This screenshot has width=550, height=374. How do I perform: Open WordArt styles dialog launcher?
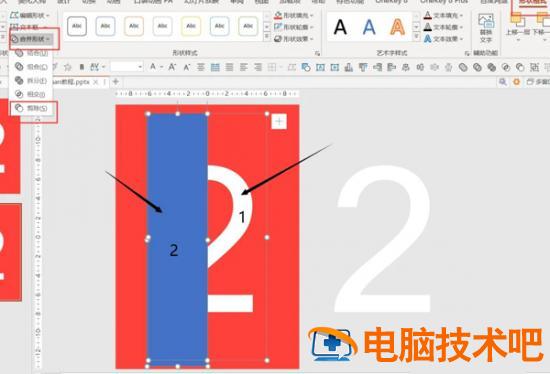(467, 53)
